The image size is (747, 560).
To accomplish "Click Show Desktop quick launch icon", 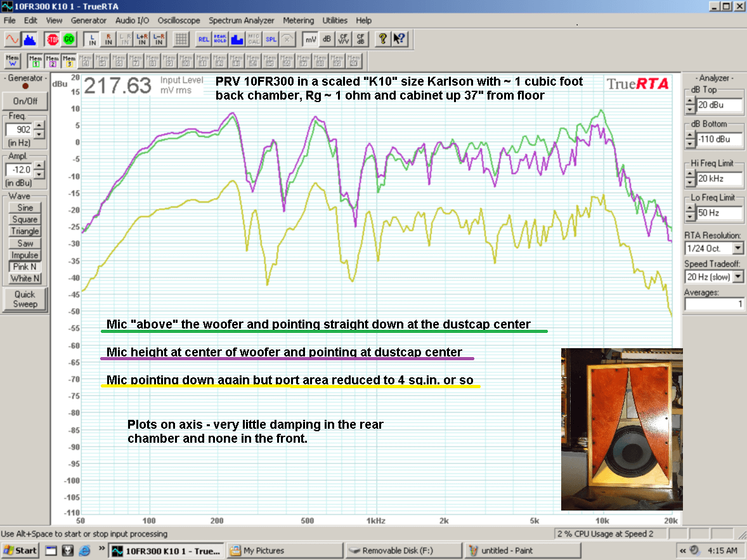I will [51, 550].
